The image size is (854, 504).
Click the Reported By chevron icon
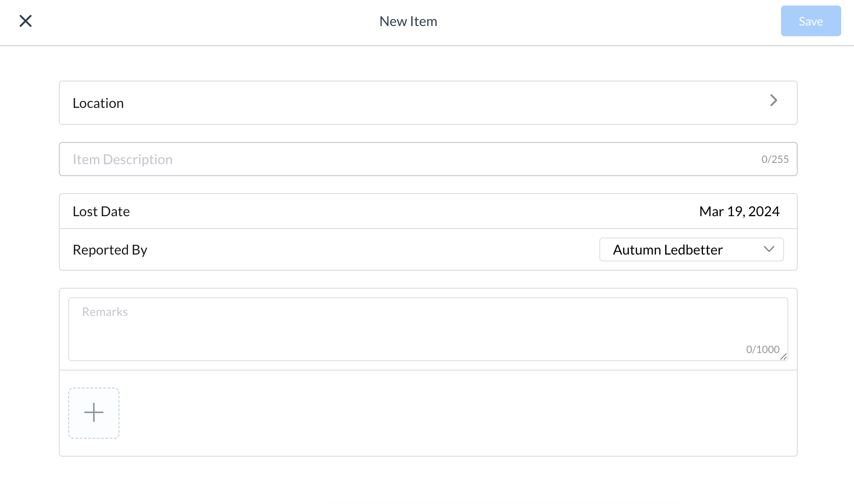click(x=769, y=249)
